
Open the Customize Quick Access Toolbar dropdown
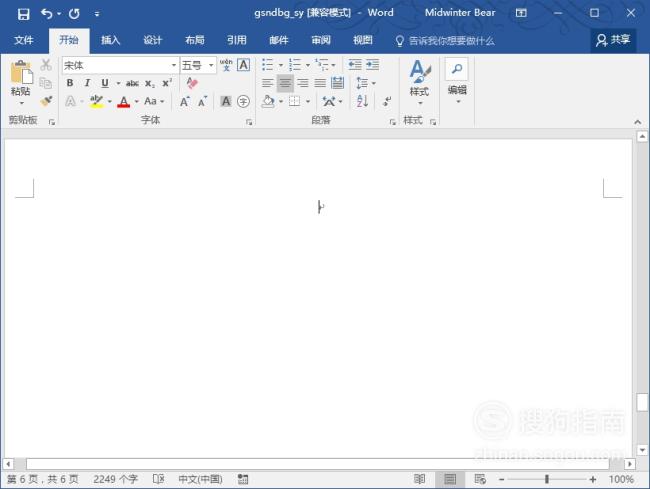97,14
